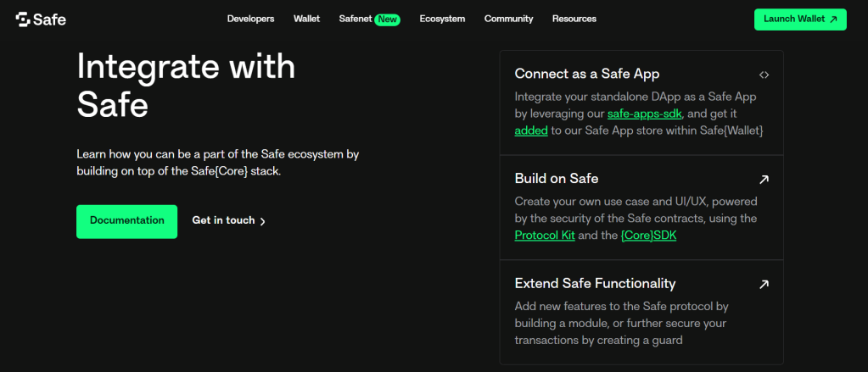This screenshot has width=868, height=372.
Task: Select Safenet in the navigation bar
Action: click(x=354, y=19)
